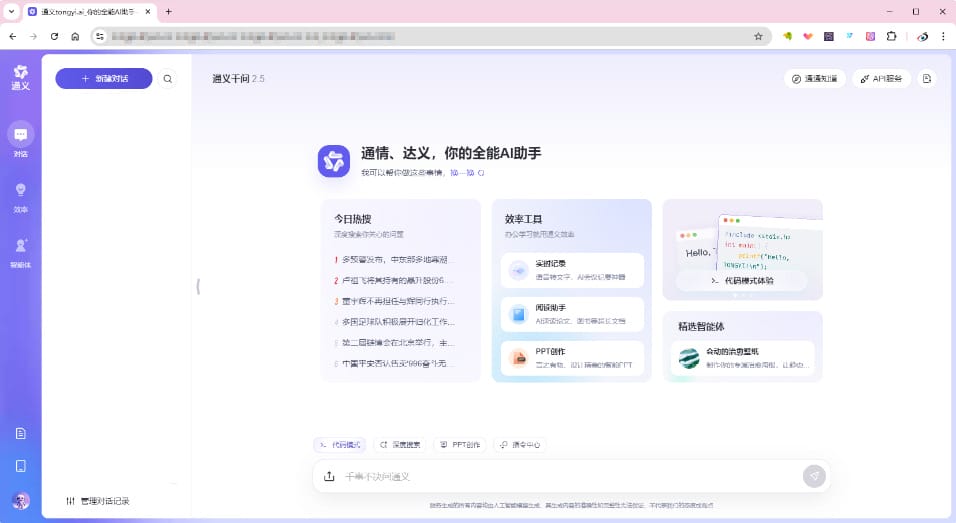
Task: Open the 智能体 agents section in sidebar
Action: coord(21,252)
